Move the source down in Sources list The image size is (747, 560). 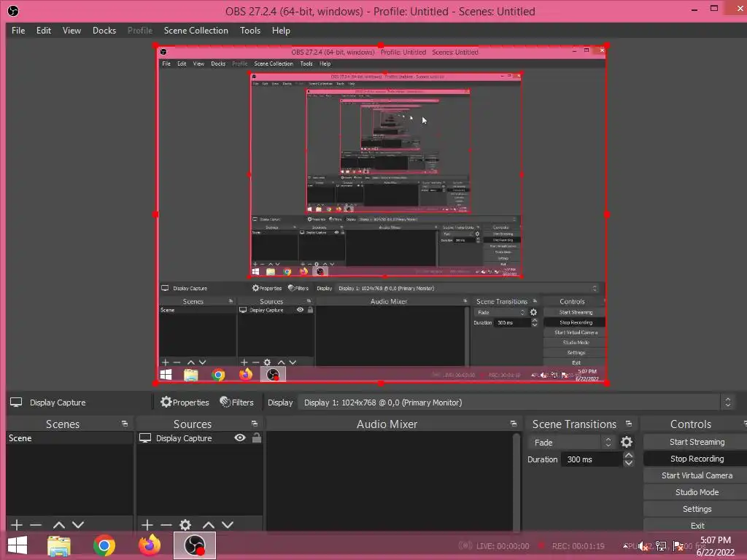click(228, 525)
